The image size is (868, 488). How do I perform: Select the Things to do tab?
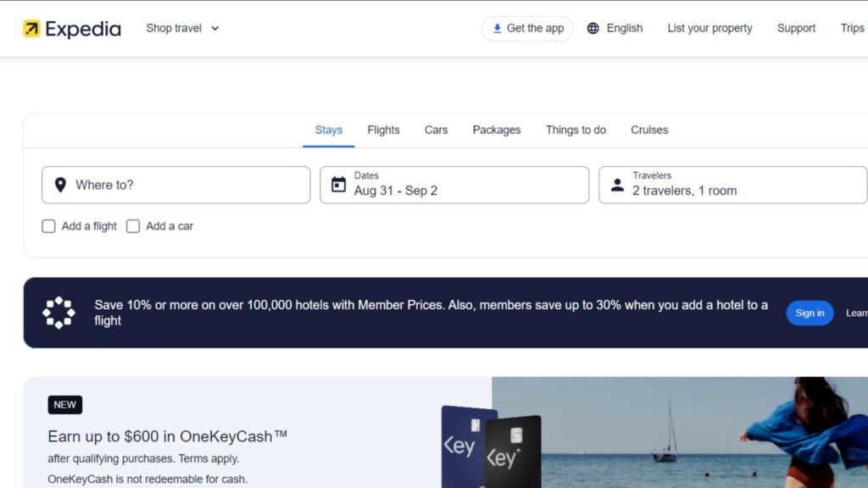click(576, 130)
